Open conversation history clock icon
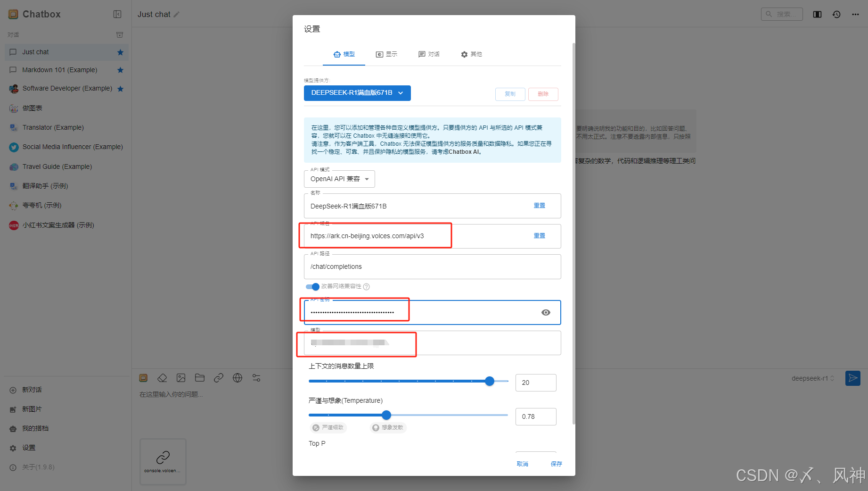Screen dimensions: 868x491 (x=836, y=14)
